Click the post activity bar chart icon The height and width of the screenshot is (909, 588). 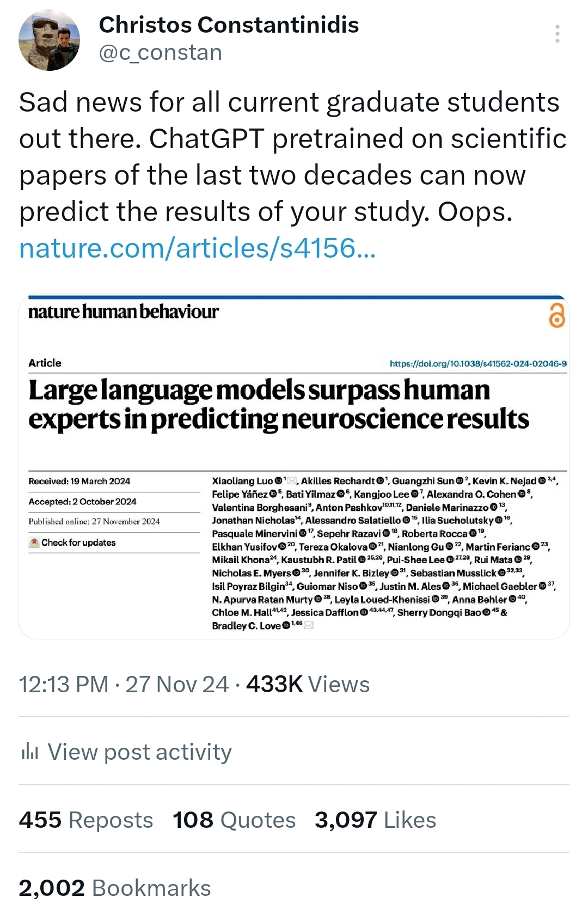[x=29, y=752]
